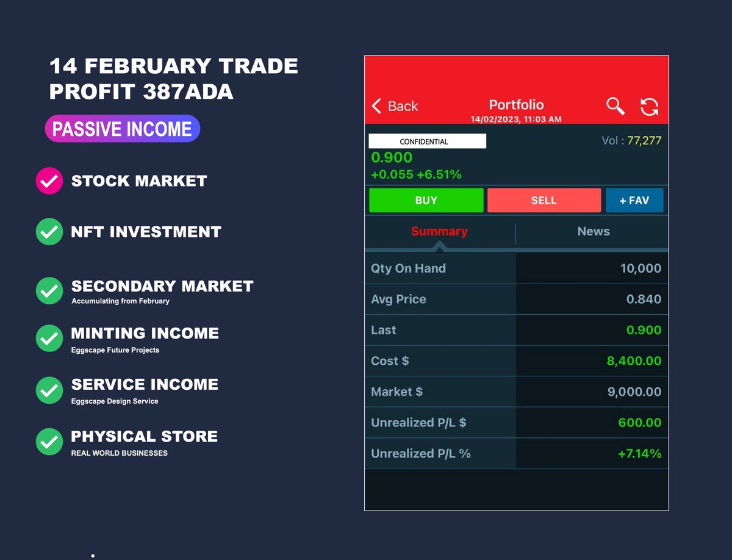Click the Qty On Hand label

tap(408, 268)
